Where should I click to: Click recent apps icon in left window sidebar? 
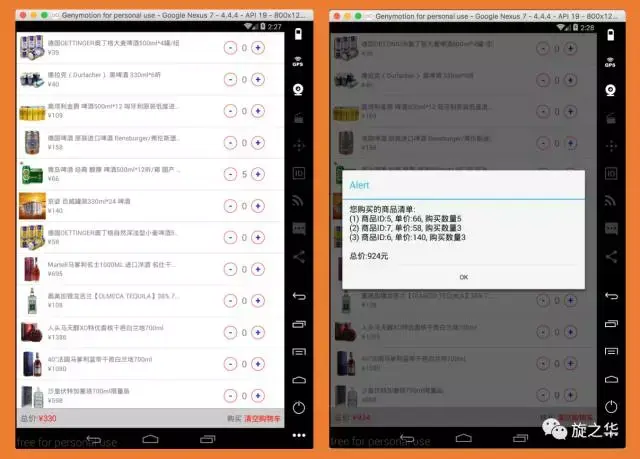tap(299, 324)
